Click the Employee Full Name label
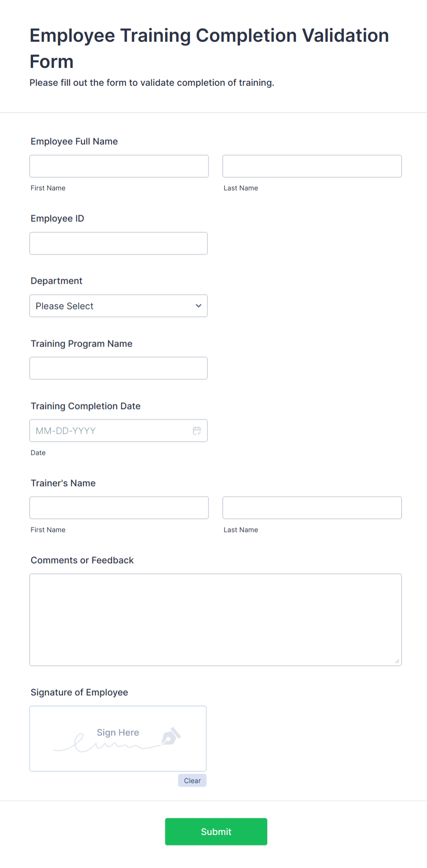The image size is (427, 868). pyautogui.click(x=74, y=141)
